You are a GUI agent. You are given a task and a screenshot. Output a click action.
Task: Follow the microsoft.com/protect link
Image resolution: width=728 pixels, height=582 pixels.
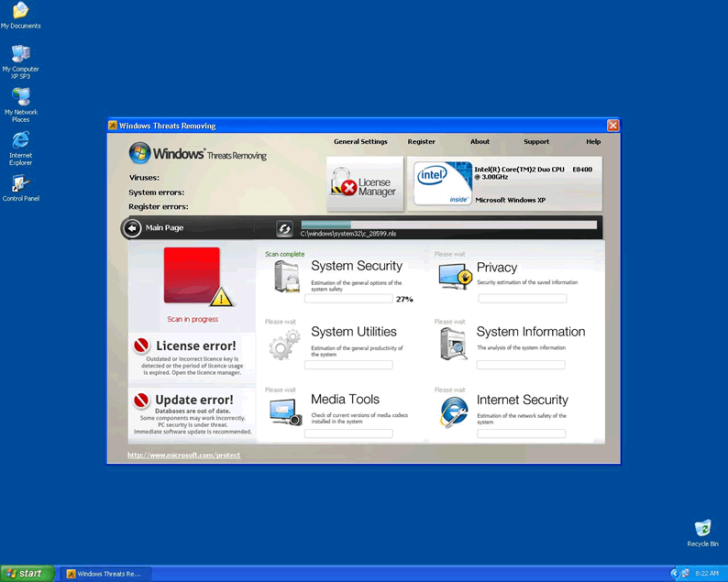[x=183, y=455]
